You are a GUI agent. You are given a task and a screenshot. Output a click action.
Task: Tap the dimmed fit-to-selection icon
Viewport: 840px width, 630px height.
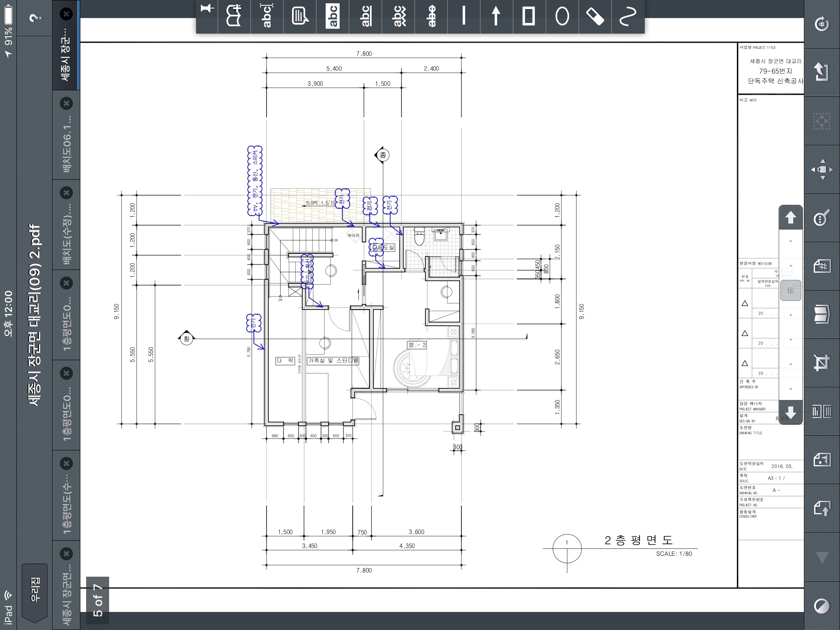coord(822,121)
